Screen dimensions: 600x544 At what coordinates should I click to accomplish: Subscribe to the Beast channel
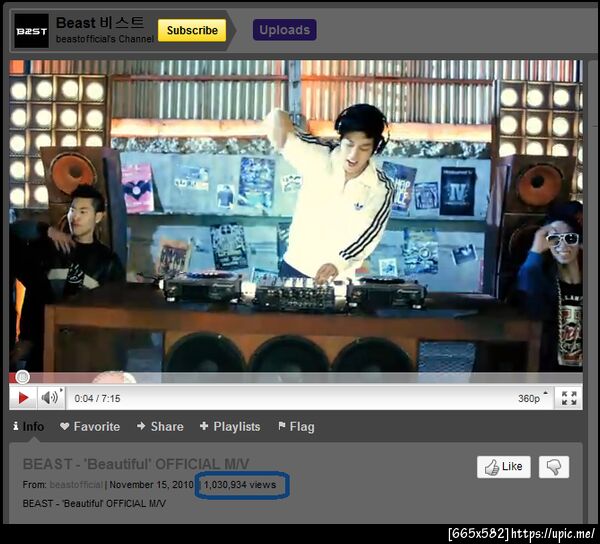tap(192, 30)
